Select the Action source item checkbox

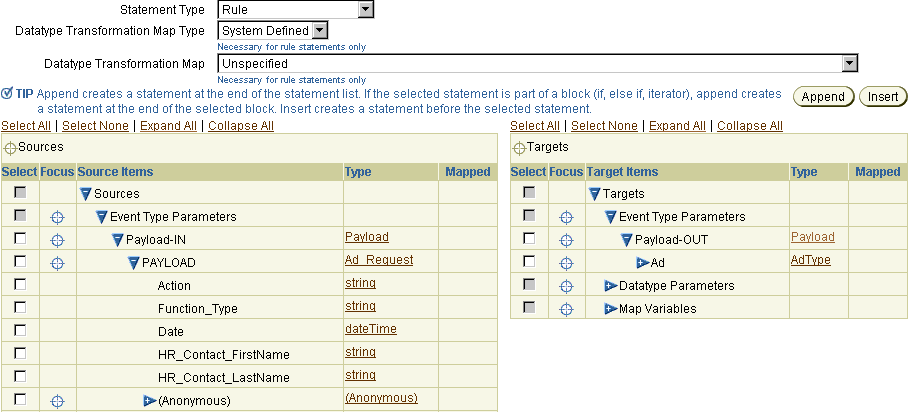(20, 284)
